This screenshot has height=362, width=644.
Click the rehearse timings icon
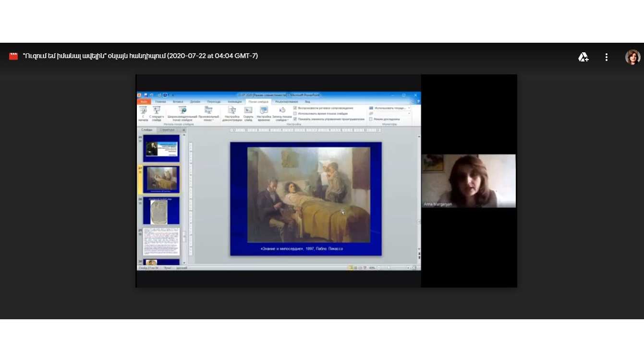tap(264, 111)
